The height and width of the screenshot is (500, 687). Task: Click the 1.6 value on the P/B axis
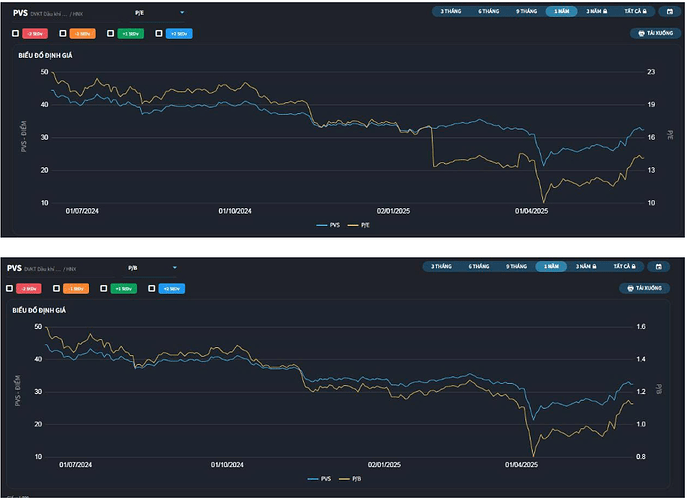(641, 327)
